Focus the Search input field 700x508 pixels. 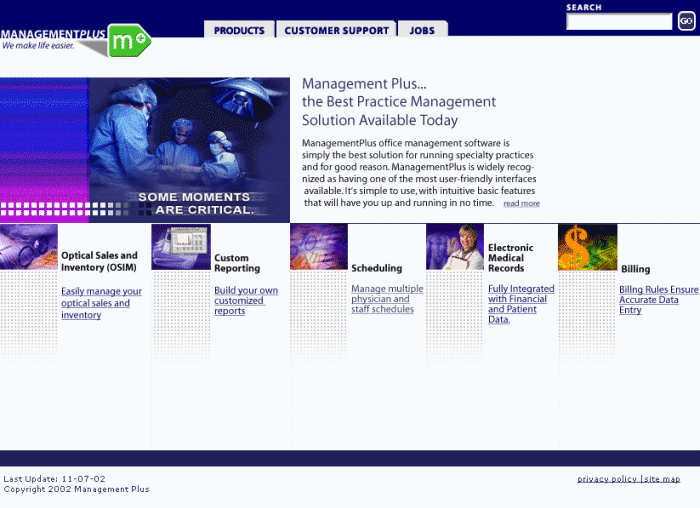click(x=619, y=21)
